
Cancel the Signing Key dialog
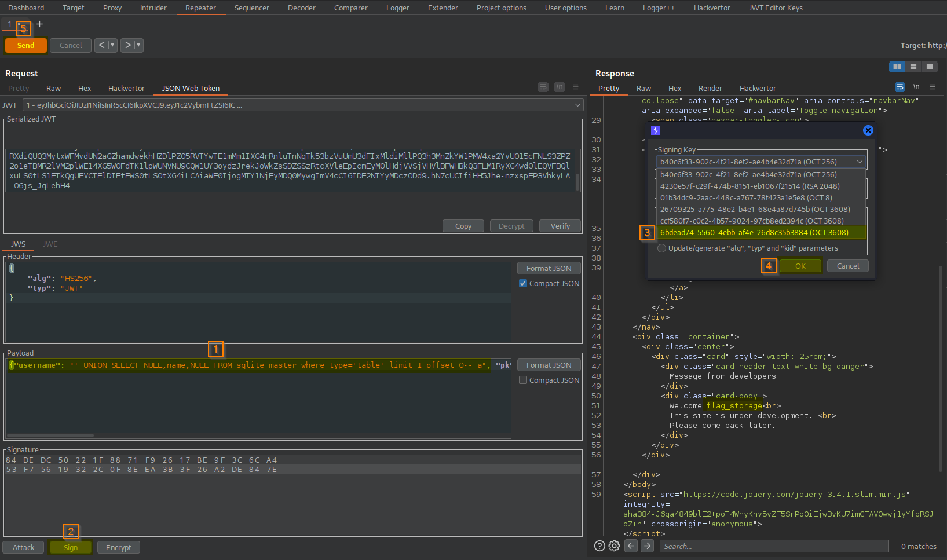[x=848, y=266]
